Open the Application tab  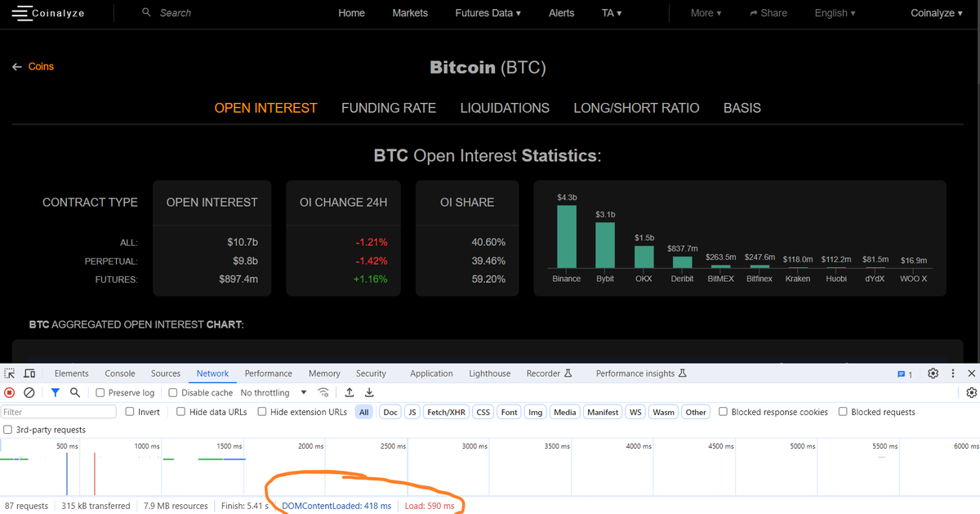tap(431, 373)
